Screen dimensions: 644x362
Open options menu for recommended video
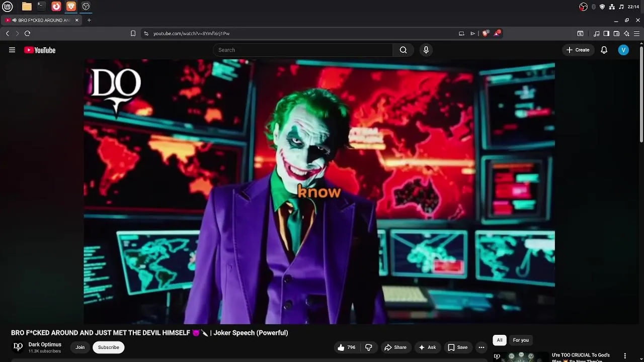pos(625,356)
